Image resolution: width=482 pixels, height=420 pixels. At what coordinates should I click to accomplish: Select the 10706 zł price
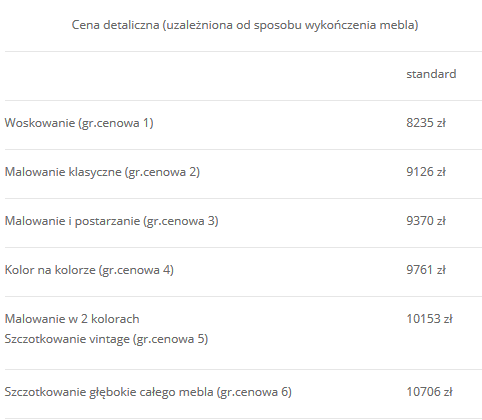(x=429, y=392)
